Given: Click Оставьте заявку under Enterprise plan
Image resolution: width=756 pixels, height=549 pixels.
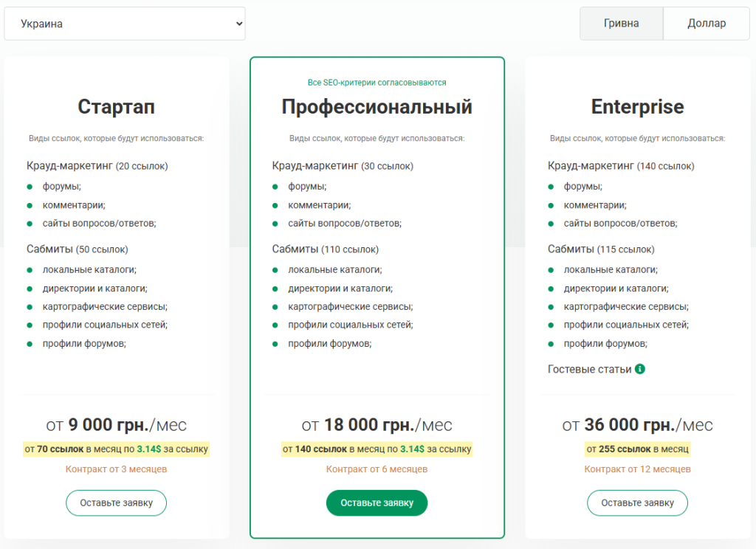Looking at the screenshot, I should point(637,503).
